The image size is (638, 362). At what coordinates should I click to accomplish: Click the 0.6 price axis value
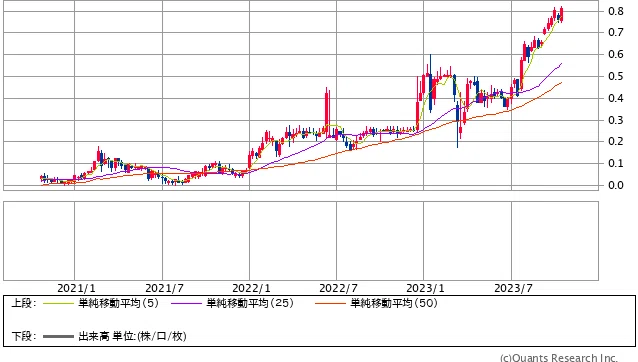pyautogui.click(x=616, y=54)
